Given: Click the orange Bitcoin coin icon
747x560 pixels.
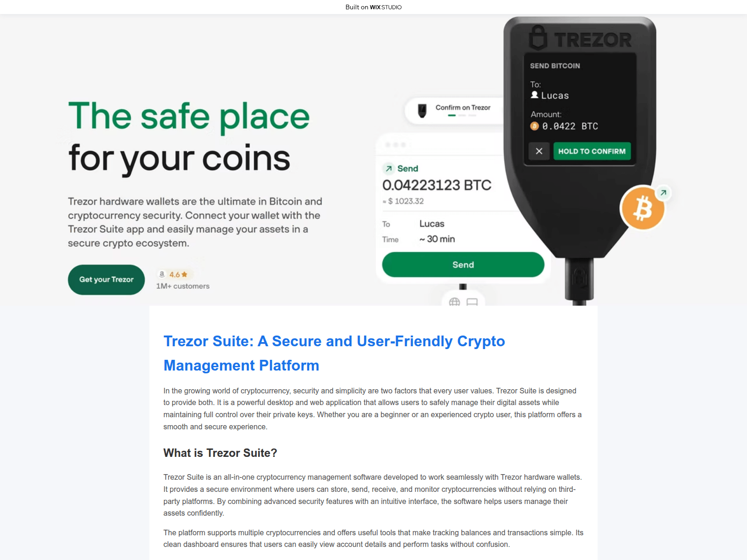Looking at the screenshot, I should (643, 208).
